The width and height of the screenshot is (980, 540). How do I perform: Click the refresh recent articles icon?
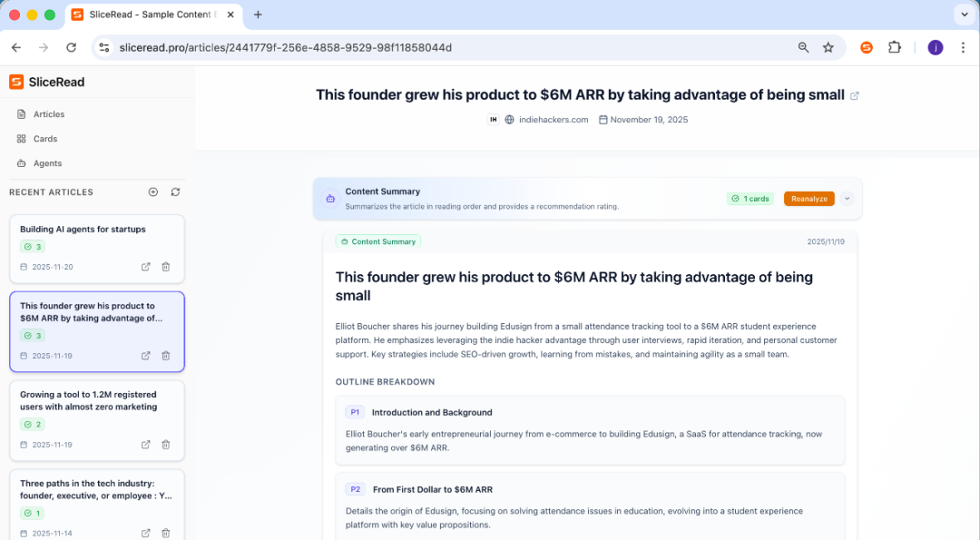coord(175,192)
